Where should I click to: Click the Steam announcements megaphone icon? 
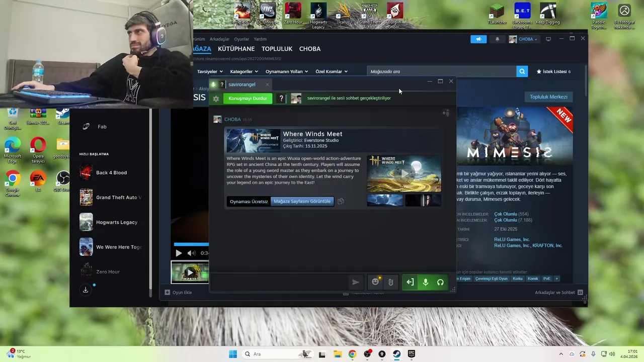click(x=478, y=39)
